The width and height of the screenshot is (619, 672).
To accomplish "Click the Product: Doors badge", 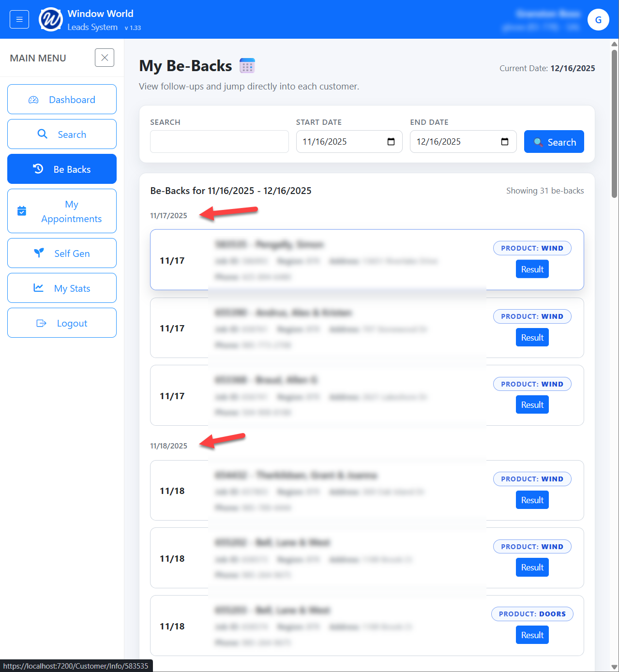I will (x=532, y=614).
